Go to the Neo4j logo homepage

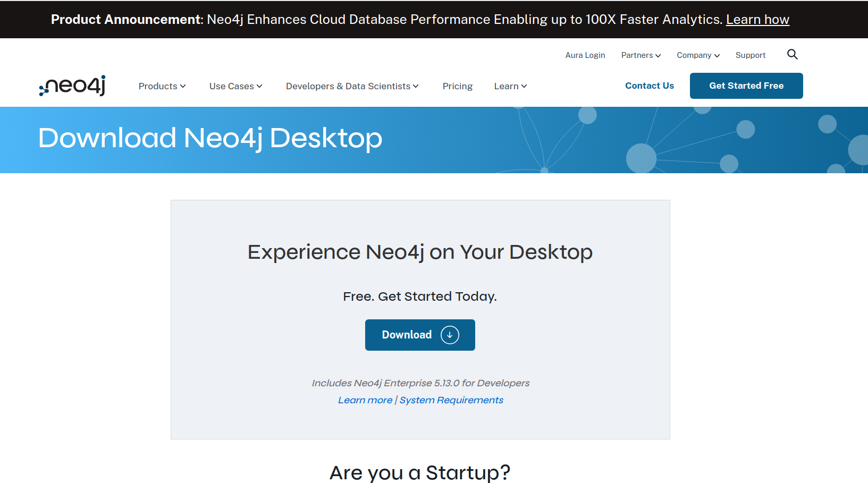(72, 86)
